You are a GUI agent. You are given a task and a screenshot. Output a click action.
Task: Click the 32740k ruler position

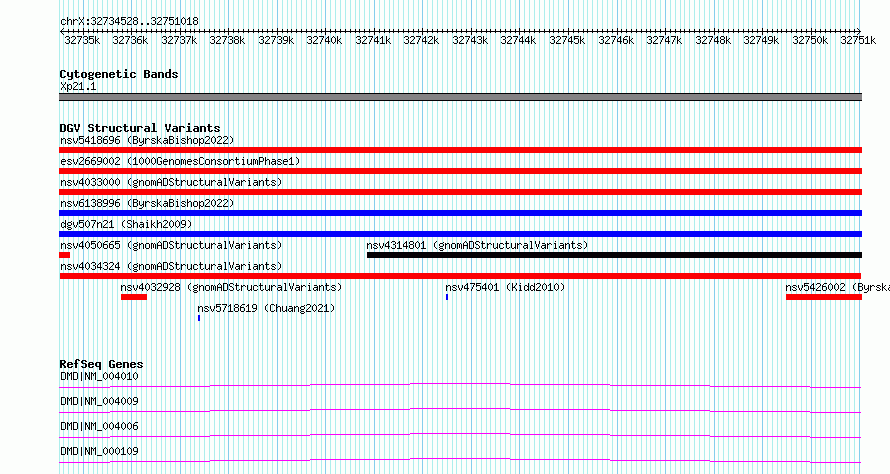click(324, 40)
